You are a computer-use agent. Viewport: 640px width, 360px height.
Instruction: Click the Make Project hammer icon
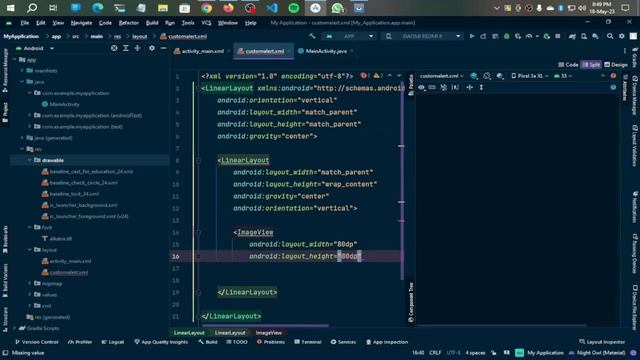312,36
